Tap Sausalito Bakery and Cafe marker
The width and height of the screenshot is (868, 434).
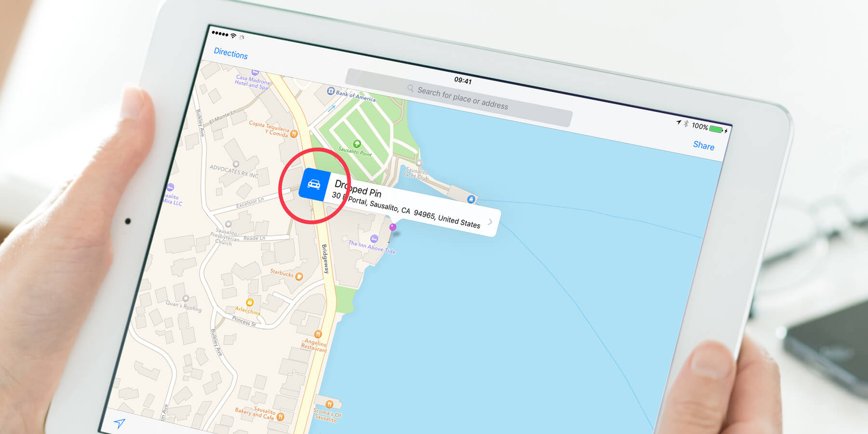tap(281, 416)
